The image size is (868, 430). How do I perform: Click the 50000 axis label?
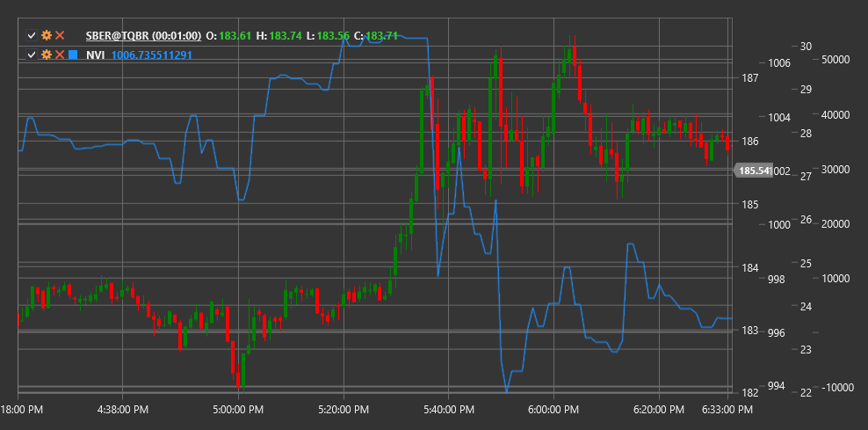837,60
